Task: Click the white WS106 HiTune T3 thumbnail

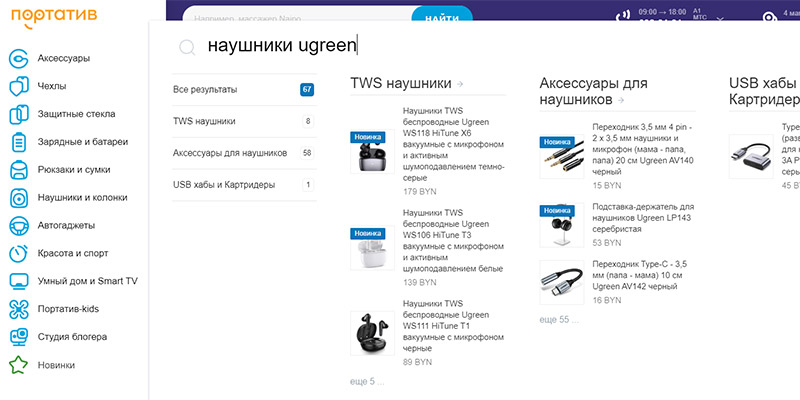Action: 372,247
